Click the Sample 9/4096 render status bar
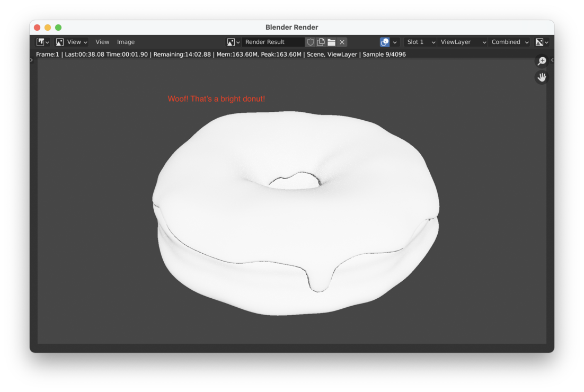This screenshot has height=392, width=584. coord(385,54)
